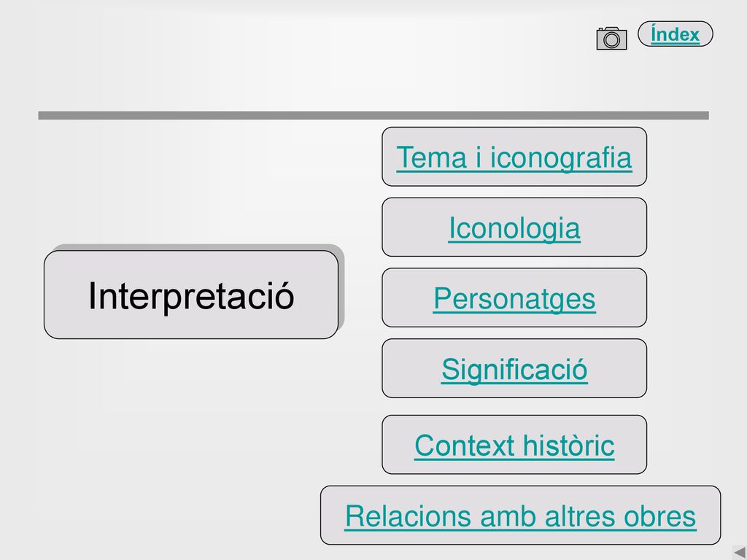
Task: Open the Context històric section
Action: [x=514, y=446]
